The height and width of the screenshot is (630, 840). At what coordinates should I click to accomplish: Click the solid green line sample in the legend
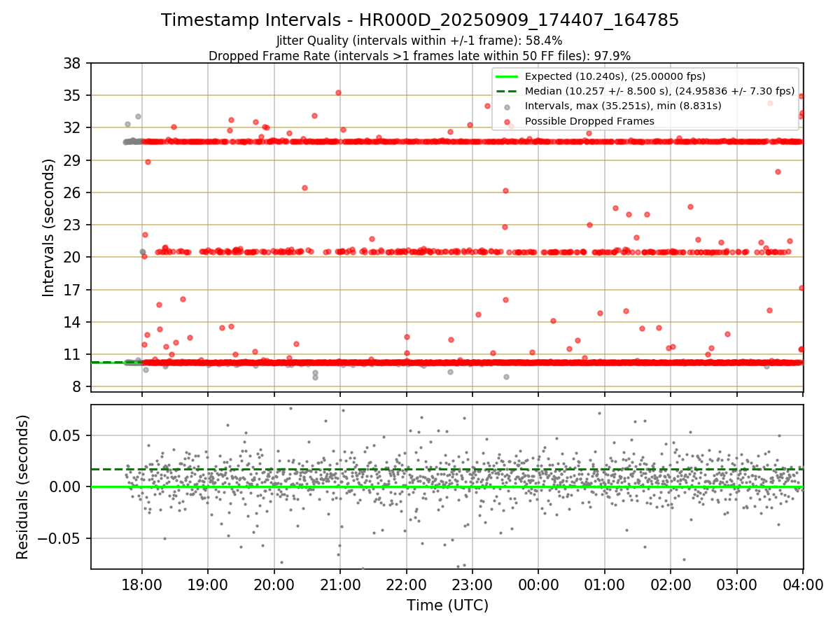tap(507, 76)
